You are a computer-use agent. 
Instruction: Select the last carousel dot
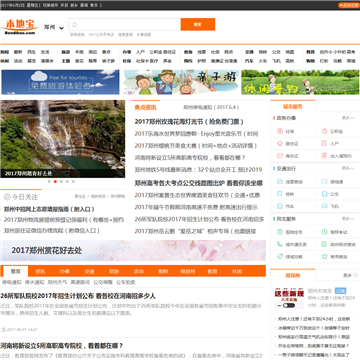73,182
